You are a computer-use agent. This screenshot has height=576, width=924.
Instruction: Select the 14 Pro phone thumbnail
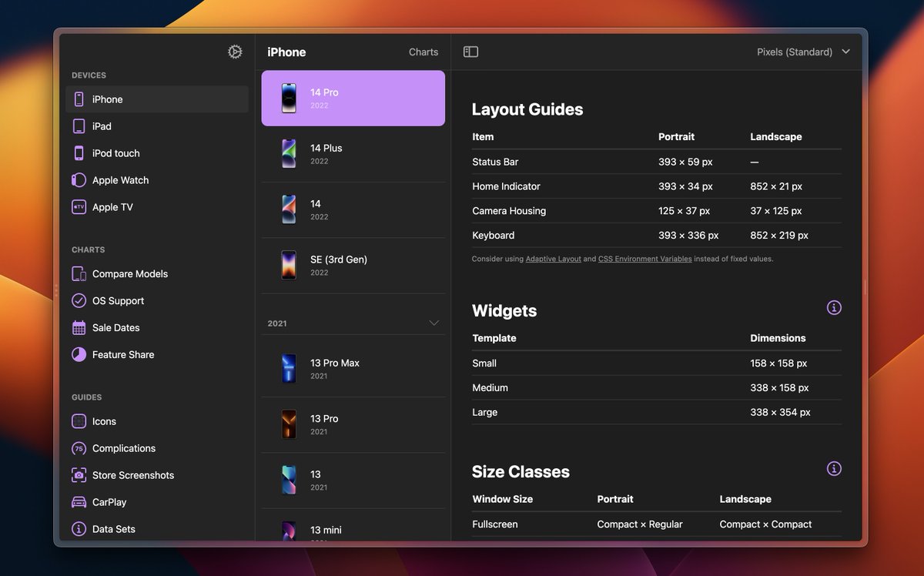click(289, 99)
